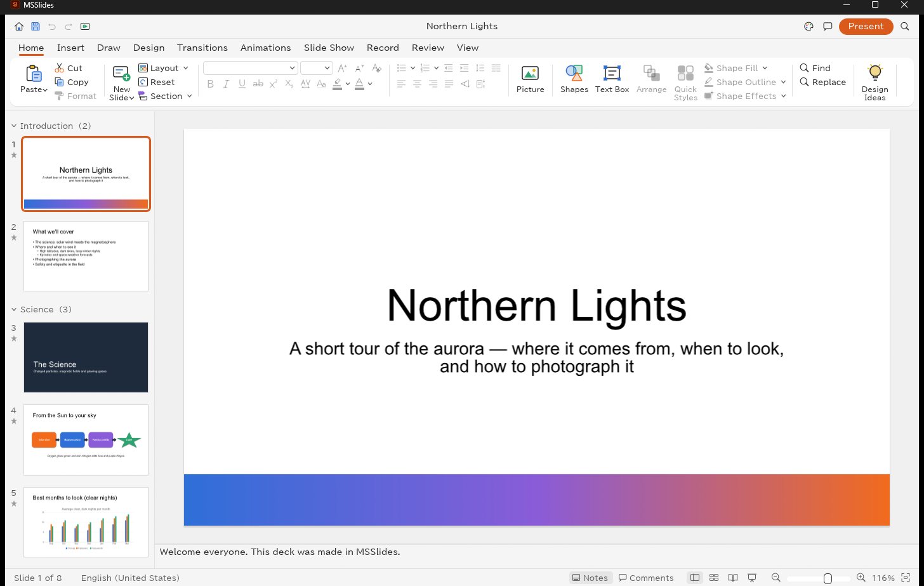The height and width of the screenshot is (586, 924).
Task: Open font color dropdown arrow
Action: (370, 84)
